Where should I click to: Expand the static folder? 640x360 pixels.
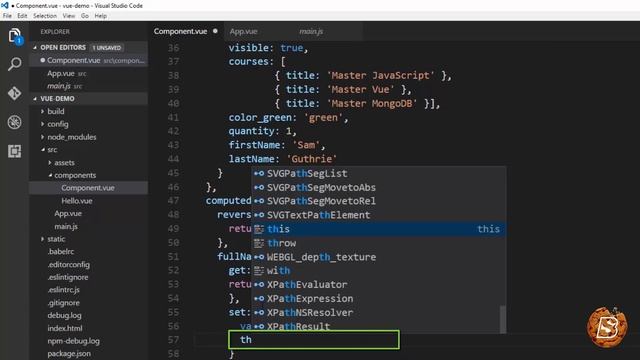pos(56,239)
